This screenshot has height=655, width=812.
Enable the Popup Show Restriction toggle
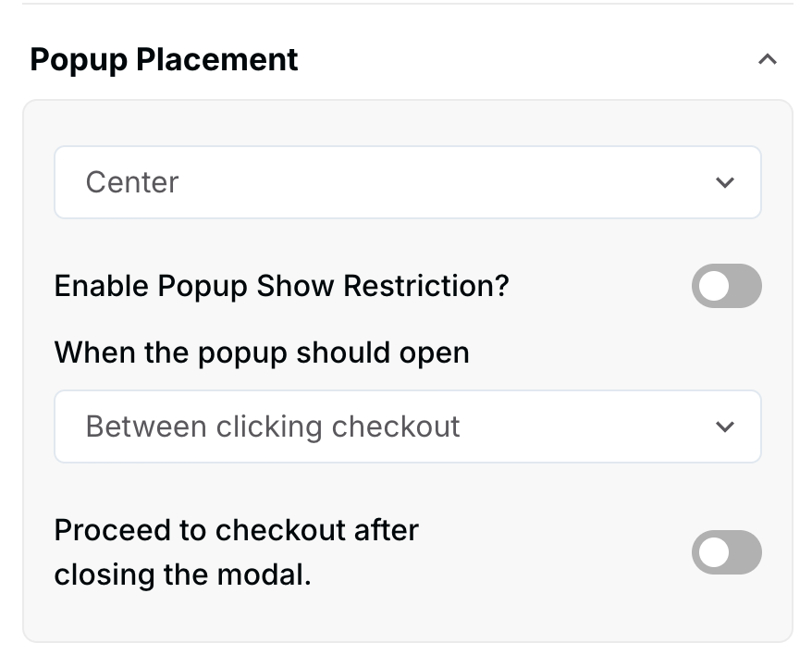coord(726,286)
